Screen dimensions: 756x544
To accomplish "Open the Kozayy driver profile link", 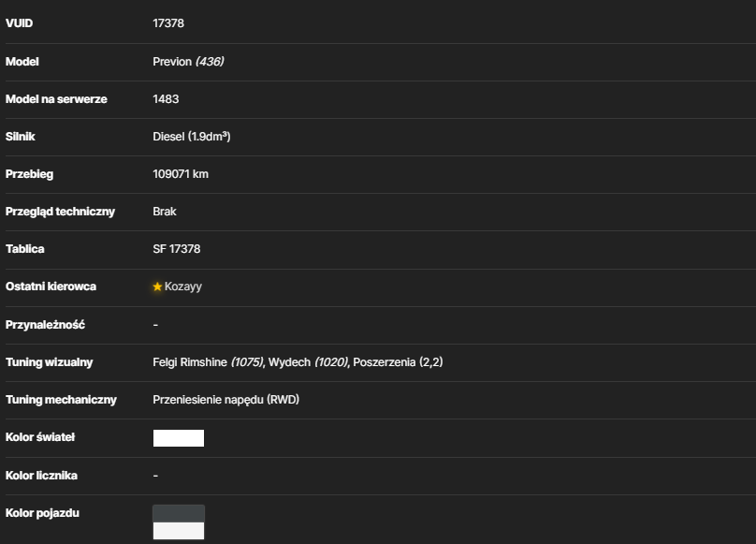I will (x=183, y=287).
